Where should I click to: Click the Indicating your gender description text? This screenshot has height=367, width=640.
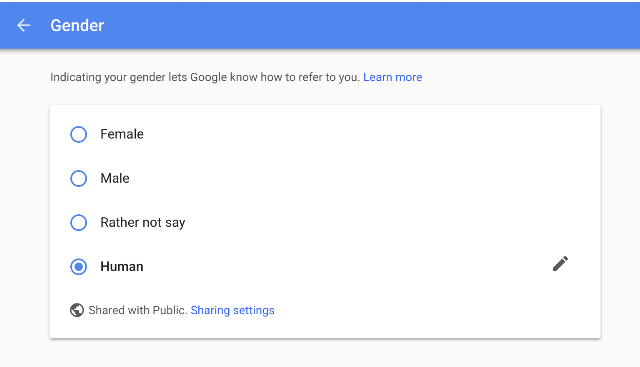[x=205, y=77]
